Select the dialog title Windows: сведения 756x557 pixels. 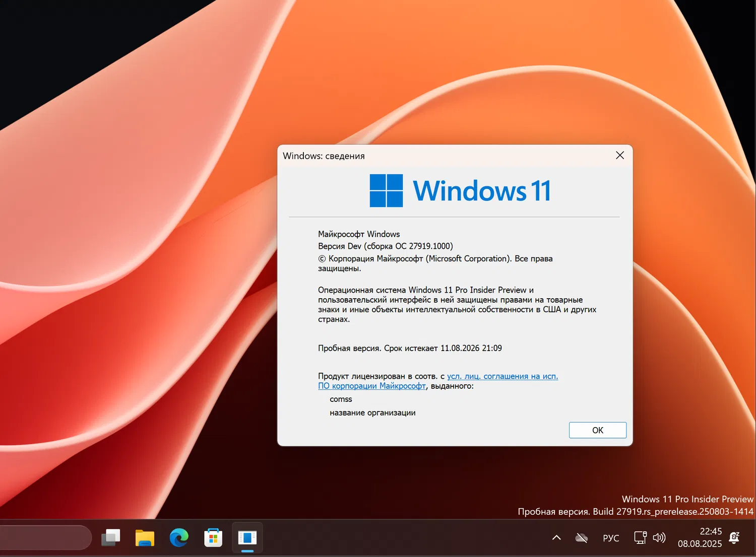pyautogui.click(x=324, y=156)
